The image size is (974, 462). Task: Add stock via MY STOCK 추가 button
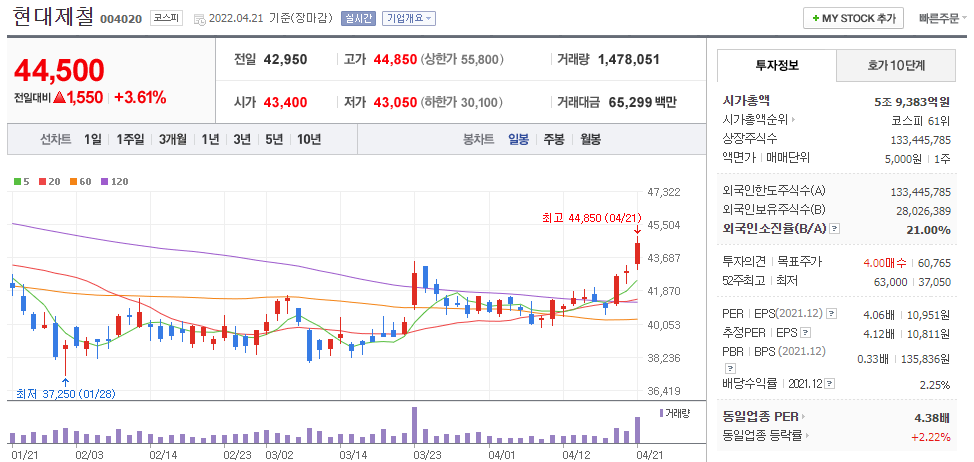pyautogui.click(x=853, y=19)
